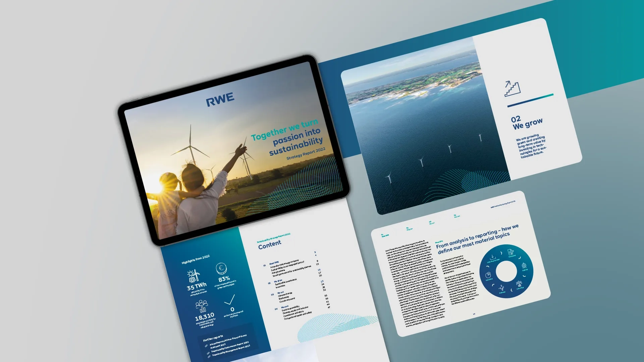Click the target bullseye icon in the circle diagram

click(x=524, y=266)
